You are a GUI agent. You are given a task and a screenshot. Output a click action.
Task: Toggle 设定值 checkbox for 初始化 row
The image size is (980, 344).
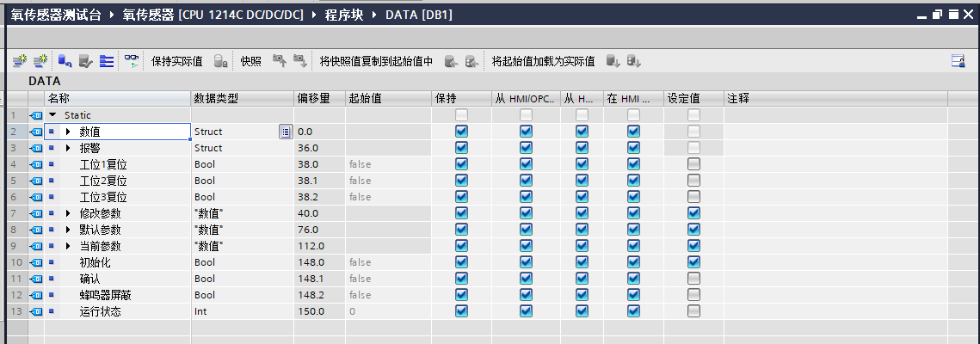pos(693,262)
